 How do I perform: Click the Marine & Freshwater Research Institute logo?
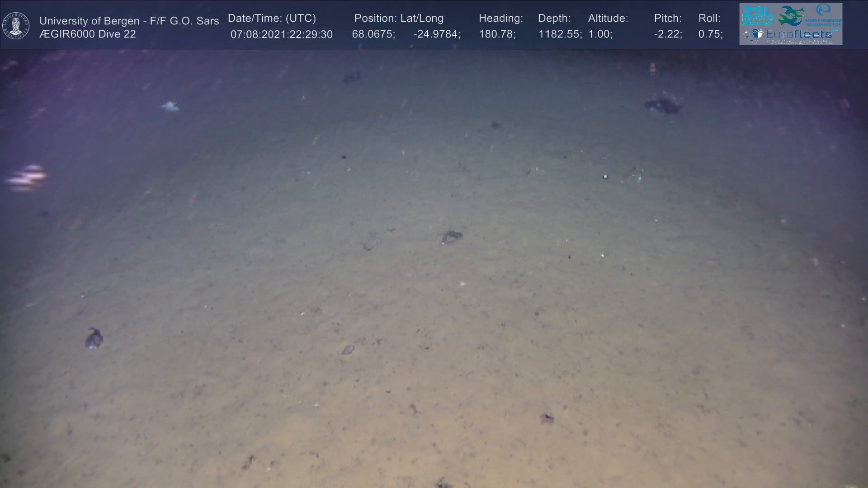point(824,14)
